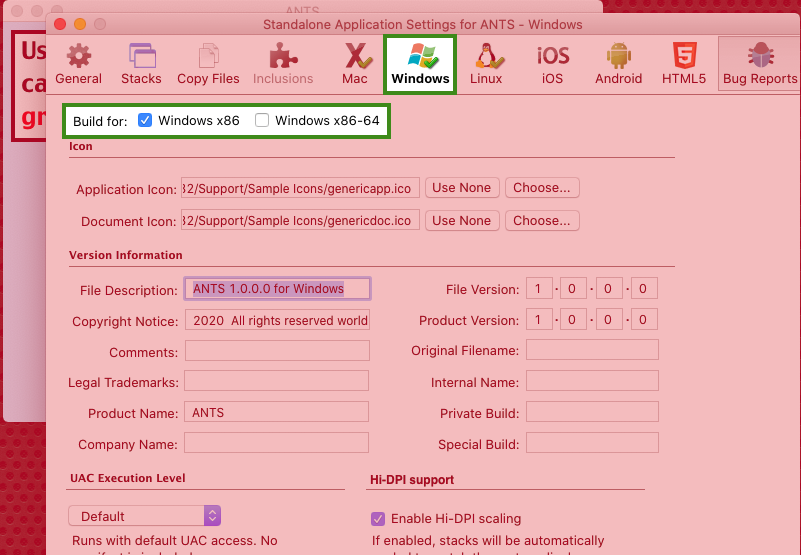Click the Application Icon path field
This screenshot has height=555, width=801.
click(300, 188)
